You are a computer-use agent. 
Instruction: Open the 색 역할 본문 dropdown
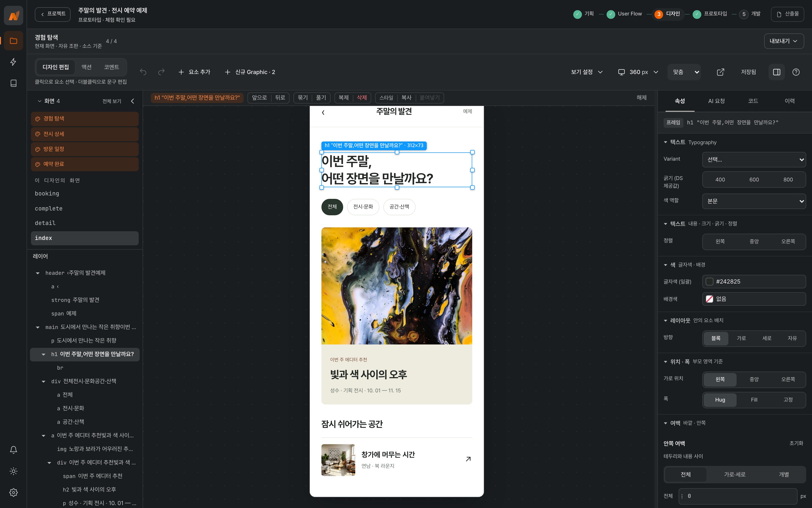point(754,201)
